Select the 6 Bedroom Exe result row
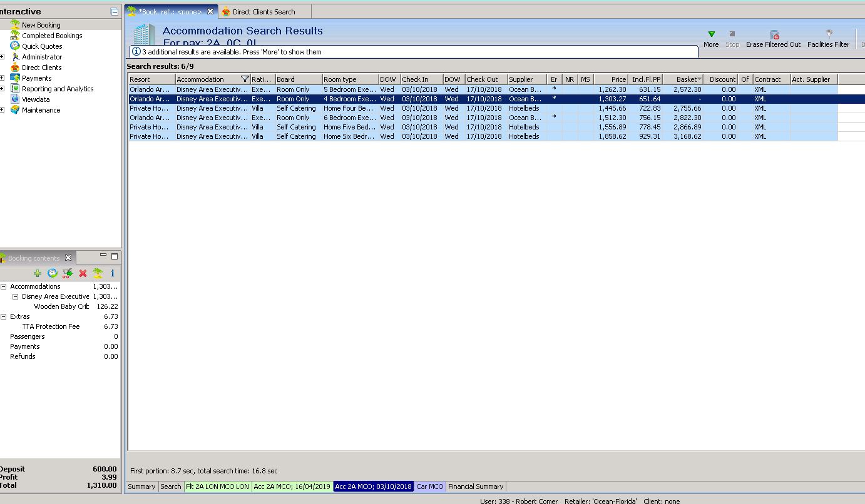 point(483,118)
